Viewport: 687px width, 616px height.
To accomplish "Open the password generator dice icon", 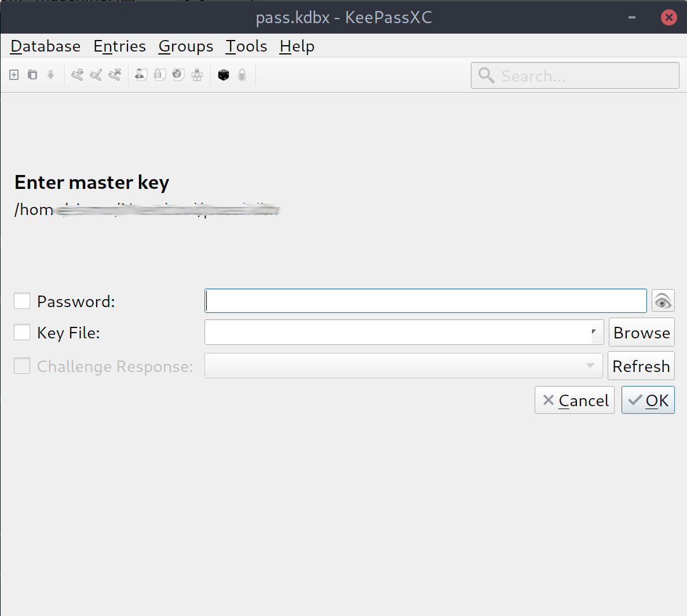I will click(223, 74).
